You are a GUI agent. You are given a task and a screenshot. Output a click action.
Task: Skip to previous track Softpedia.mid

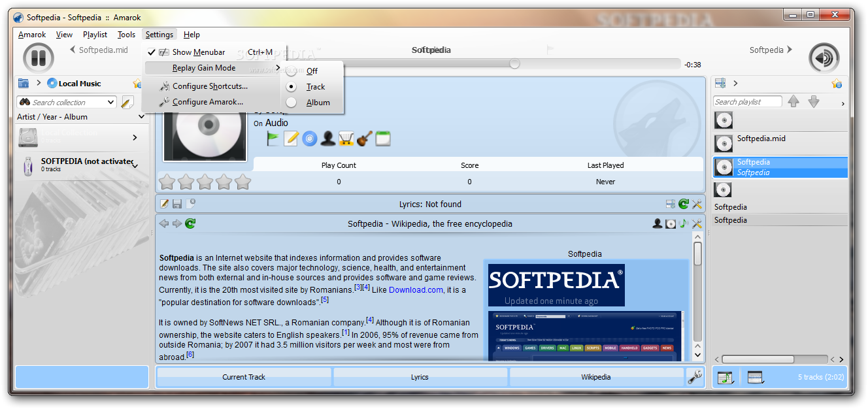99,50
